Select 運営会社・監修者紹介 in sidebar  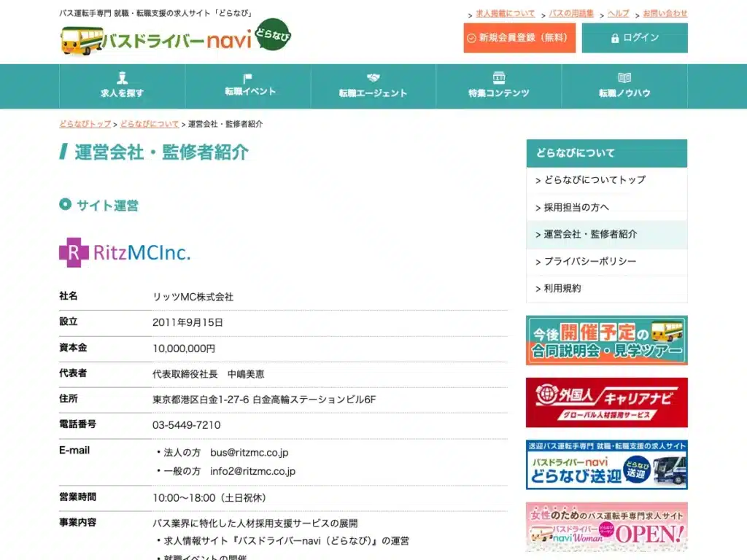coord(606,234)
